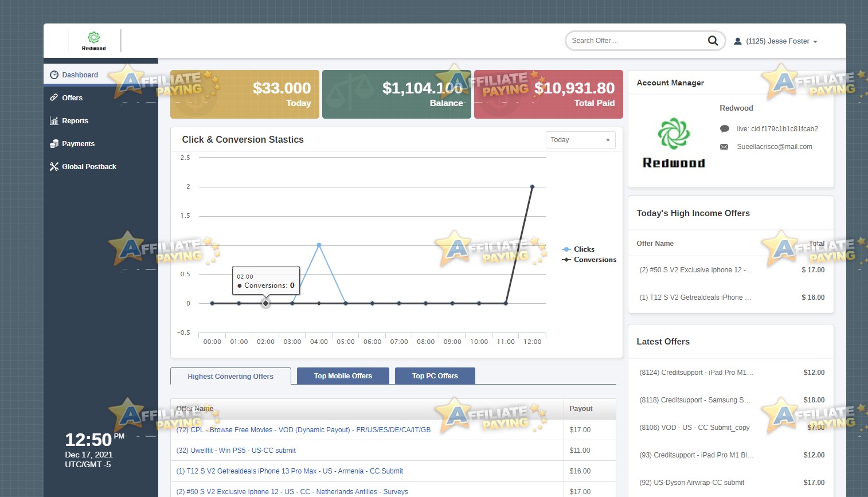Image resolution: width=868 pixels, height=497 pixels.
Task: Open latest offer (8118) Creditsupport Samsung
Action: pos(695,400)
